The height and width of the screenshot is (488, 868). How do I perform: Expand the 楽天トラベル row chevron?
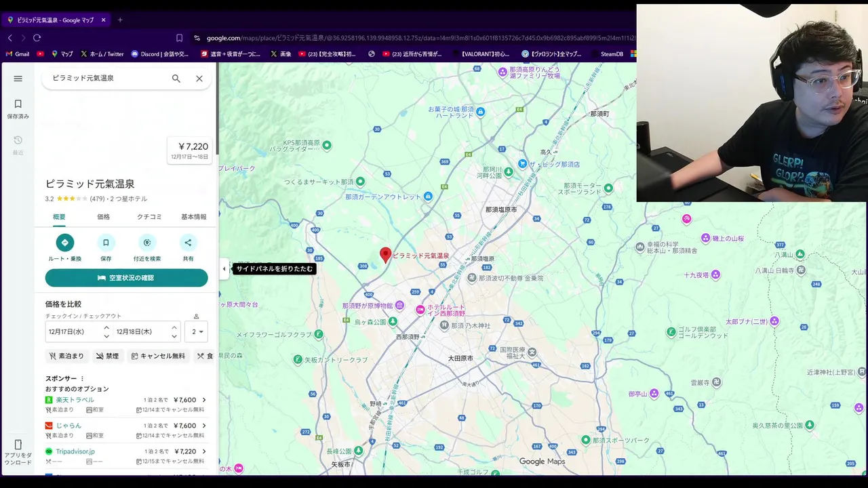(204, 400)
